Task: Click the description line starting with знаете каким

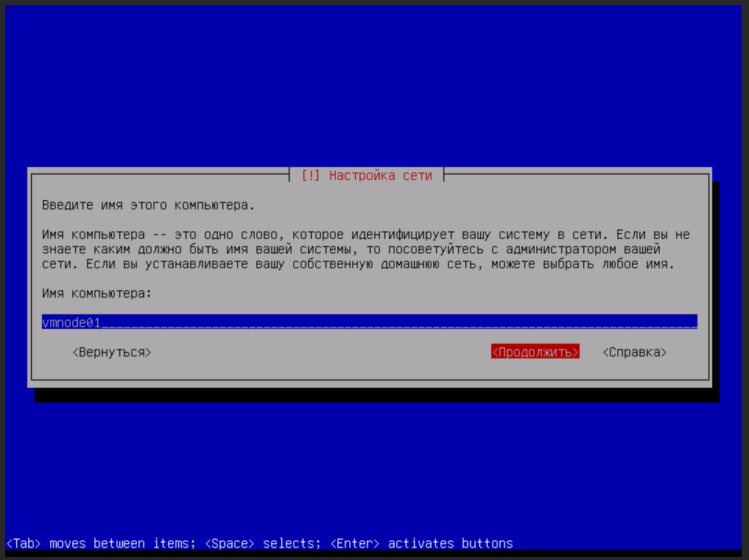Action: (351, 249)
